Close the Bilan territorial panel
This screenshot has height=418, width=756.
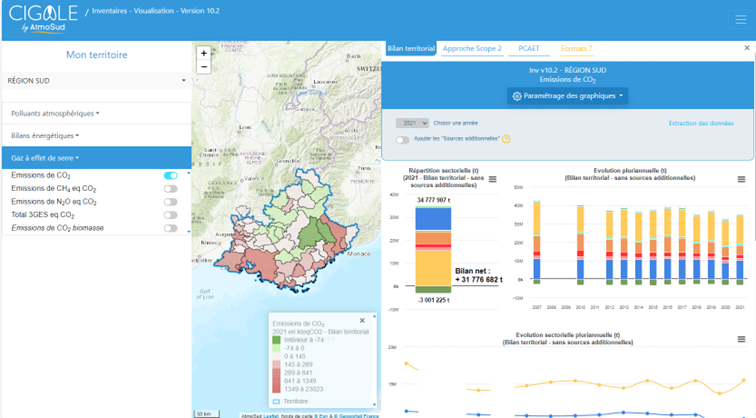coord(747,48)
